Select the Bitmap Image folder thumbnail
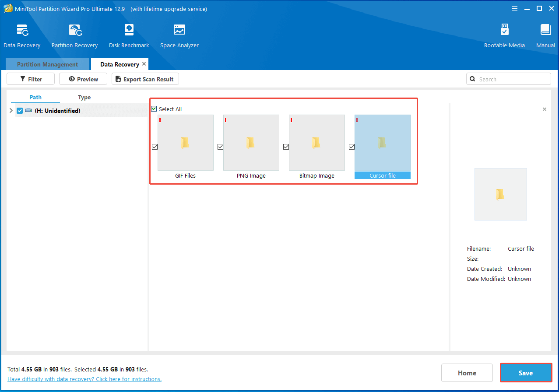 tap(317, 143)
